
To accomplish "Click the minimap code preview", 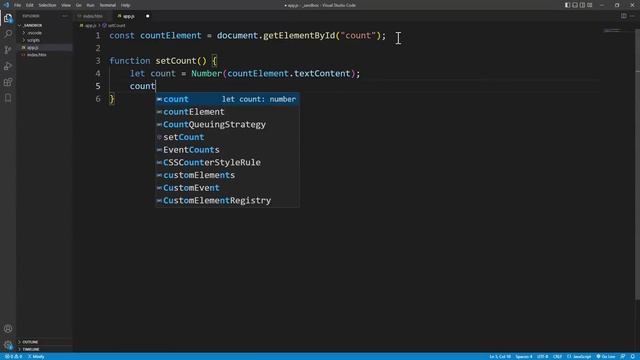I will [612, 31].
